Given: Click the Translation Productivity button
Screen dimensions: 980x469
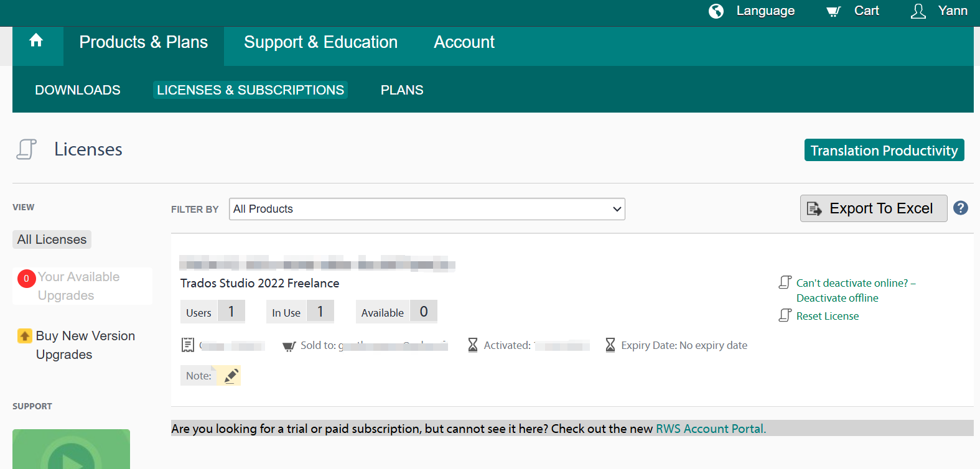Looking at the screenshot, I should (x=884, y=150).
